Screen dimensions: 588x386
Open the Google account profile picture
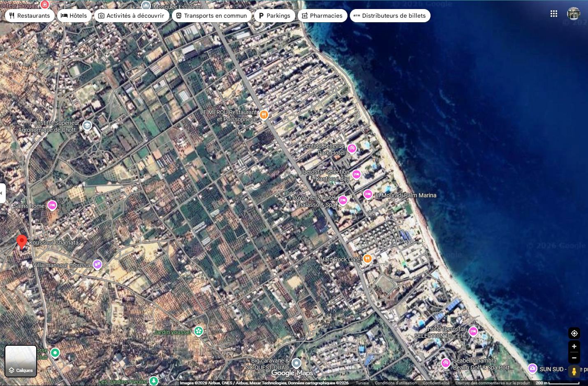574,14
